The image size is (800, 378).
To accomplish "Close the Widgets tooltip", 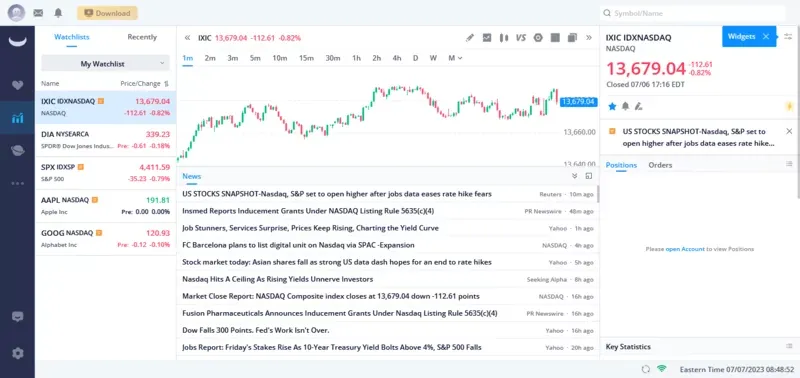I will pyautogui.click(x=766, y=36).
